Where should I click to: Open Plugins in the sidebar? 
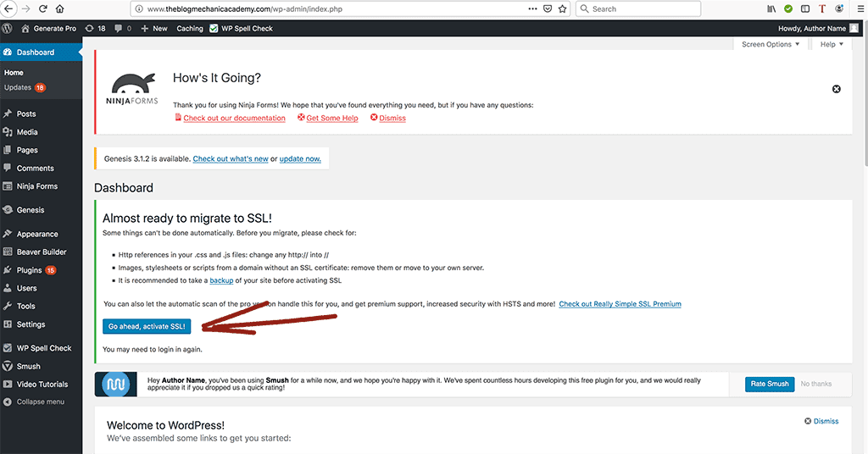pyautogui.click(x=29, y=270)
